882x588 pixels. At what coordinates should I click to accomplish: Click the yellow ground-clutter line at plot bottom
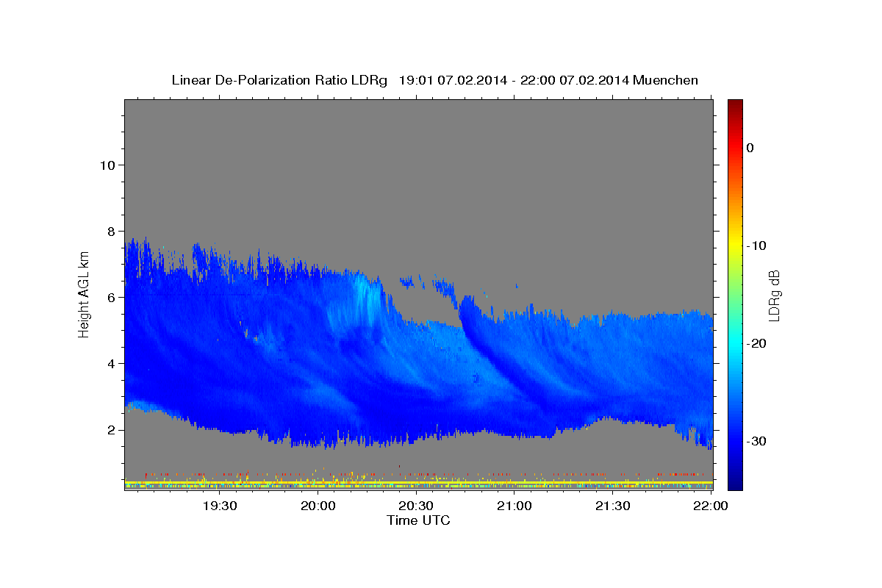click(x=418, y=482)
